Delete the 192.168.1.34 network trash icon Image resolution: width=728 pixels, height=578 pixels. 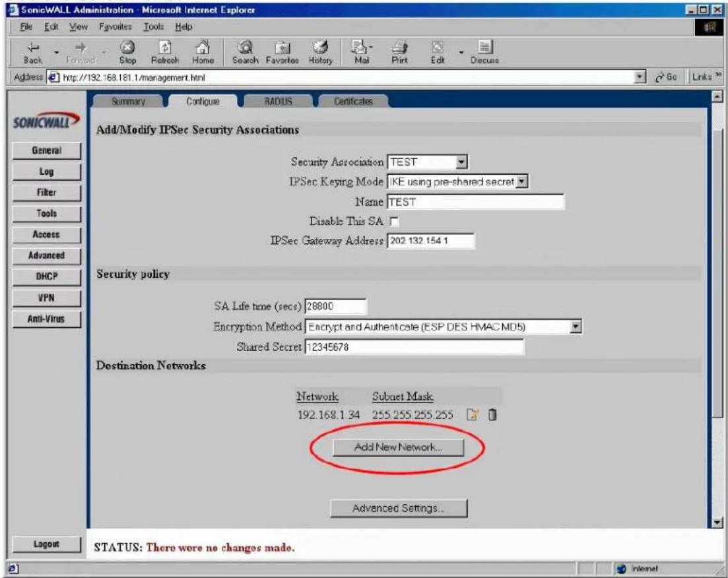coord(492,414)
